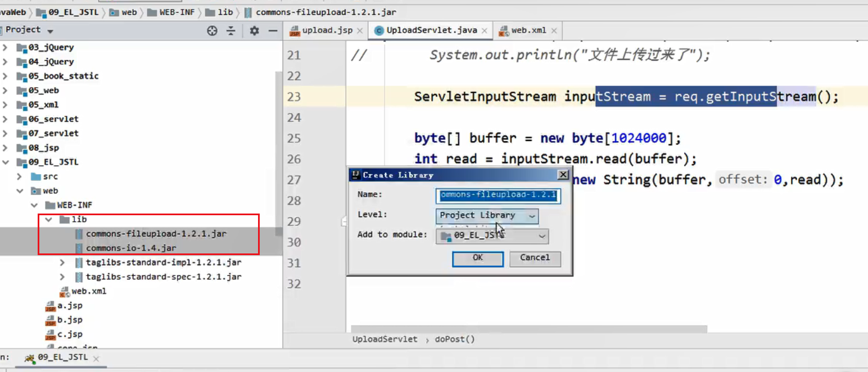This screenshot has height=372, width=868.
Task: Expand taglibs-standard-spec-1.2.1.jar
Action: pos(62,277)
